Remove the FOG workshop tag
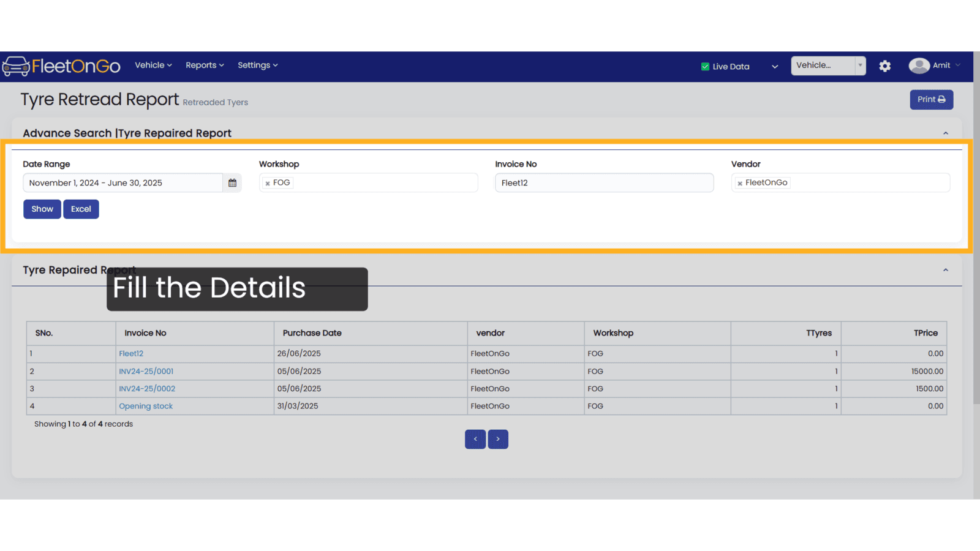The width and height of the screenshot is (980, 551). 268,183
